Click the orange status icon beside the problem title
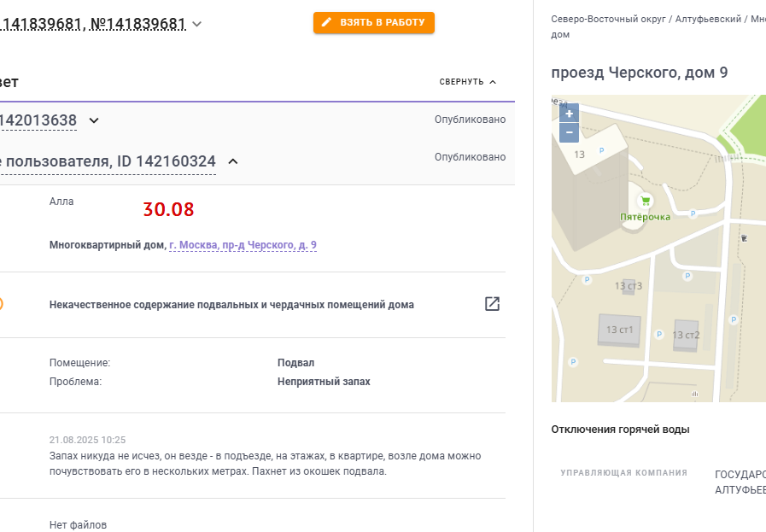Viewport: 766px width, 532px height. (1, 304)
